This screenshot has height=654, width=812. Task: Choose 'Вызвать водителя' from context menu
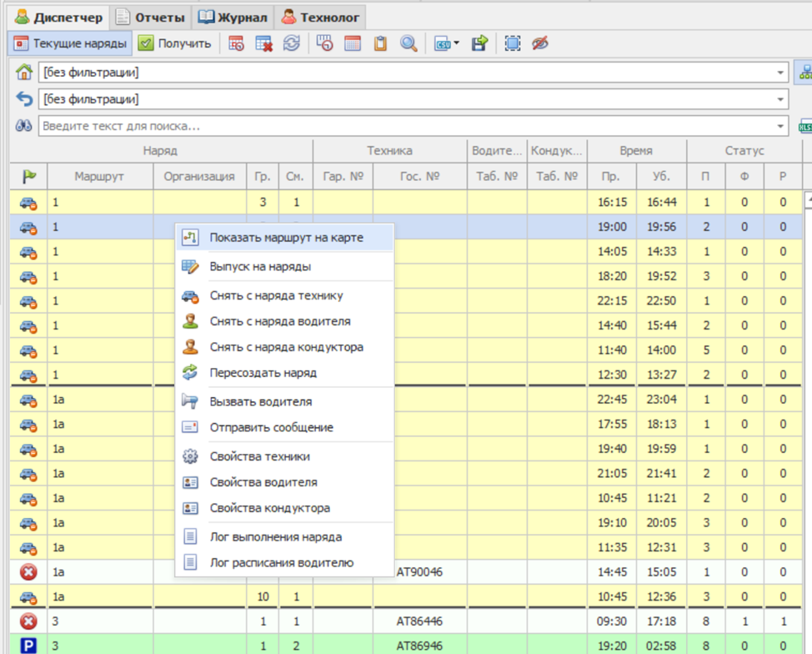pos(260,401)
